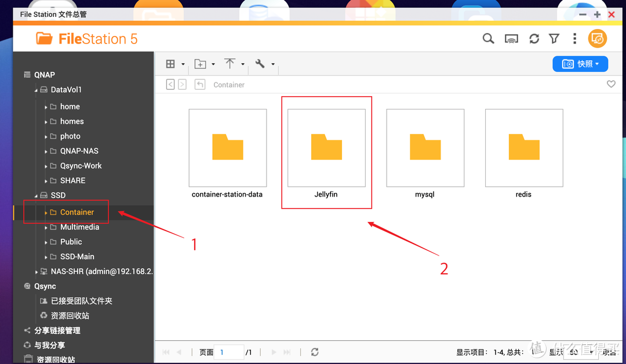Open the QNAP-NAS folder in tree

point(79,151)
